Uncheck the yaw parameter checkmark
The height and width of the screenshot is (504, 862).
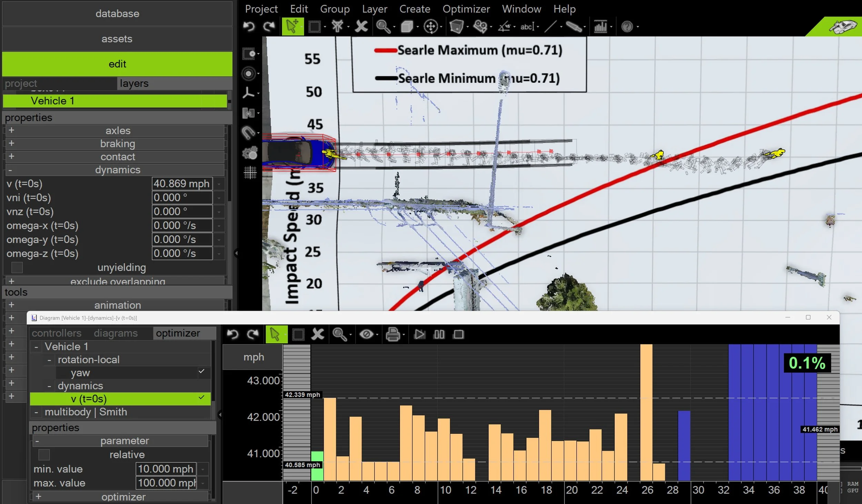[x=201, y=371]
